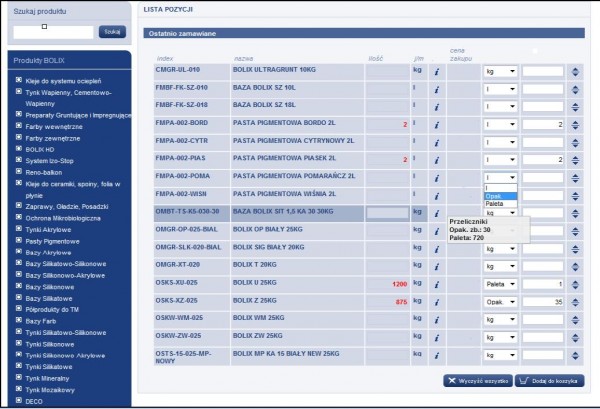
Task: Click info icon for BAZA BOLIX SIT row
Action: pyautogui.click(x=437, y=213)
